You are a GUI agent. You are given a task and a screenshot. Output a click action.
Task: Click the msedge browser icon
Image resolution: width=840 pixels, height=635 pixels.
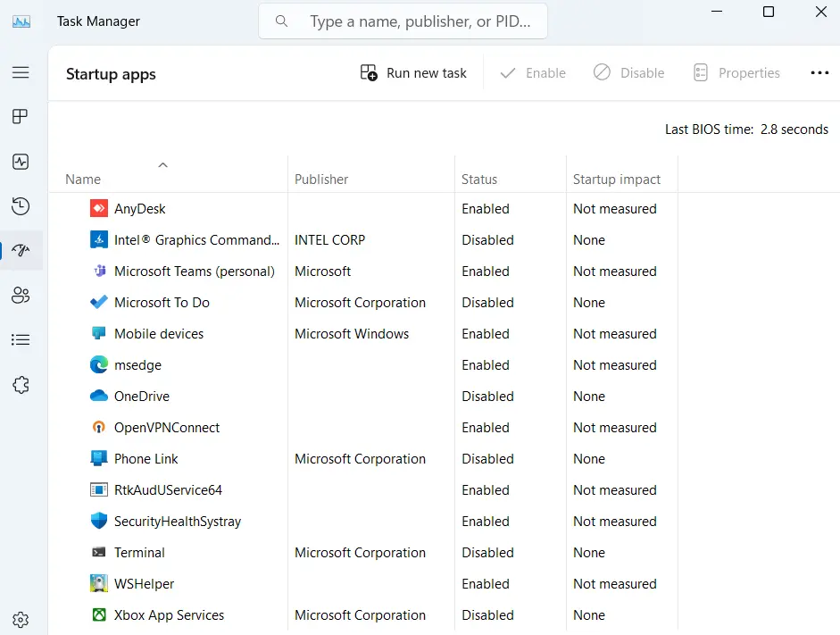[x=98, y=365]
